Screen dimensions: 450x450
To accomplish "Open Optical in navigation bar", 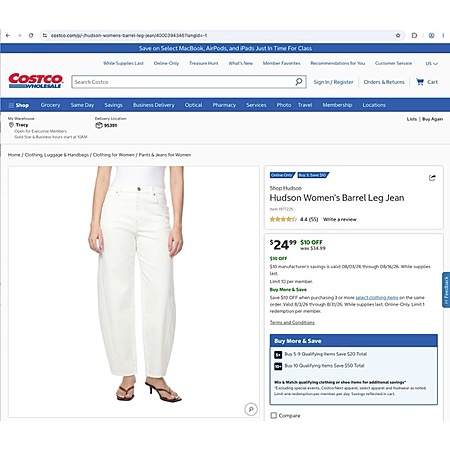I will 193,105.
